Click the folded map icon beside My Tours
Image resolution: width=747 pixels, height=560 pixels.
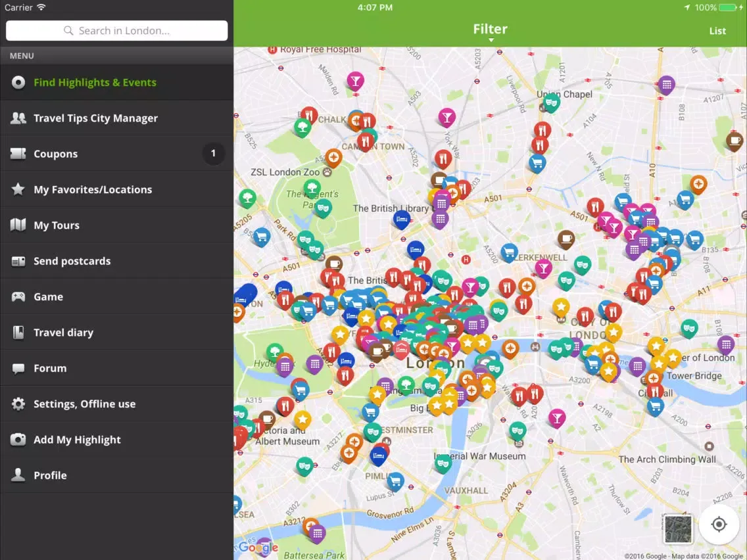pos(18,225)
